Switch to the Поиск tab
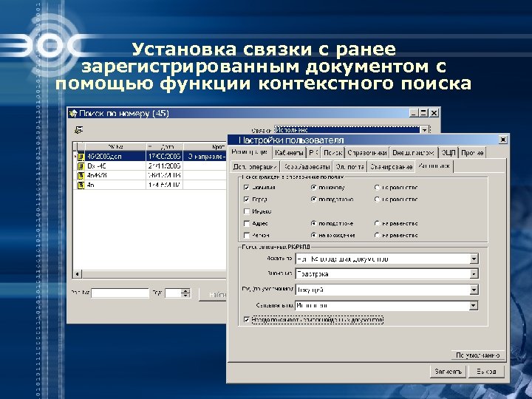The width and height of the screenshot is (532, 399). [x=332, y=153]
